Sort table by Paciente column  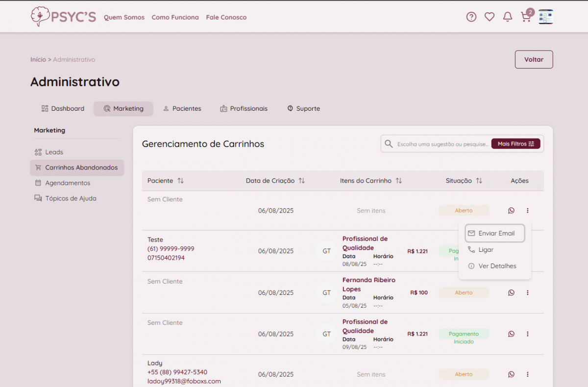(180, 181)
